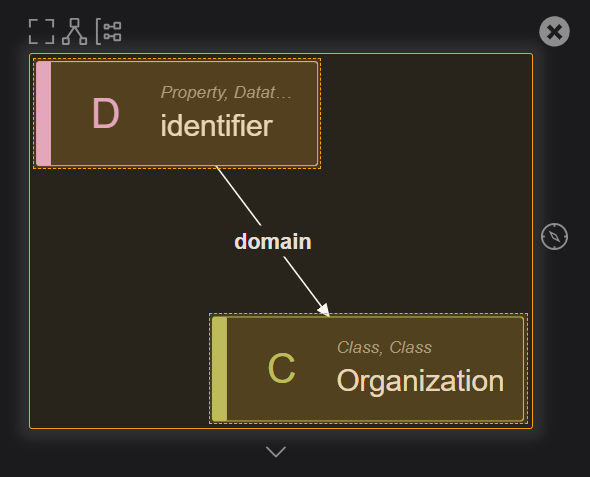Screen dimensions: 590x477
Task: Apply the bracketed grid layout icon
Action: 108,31
